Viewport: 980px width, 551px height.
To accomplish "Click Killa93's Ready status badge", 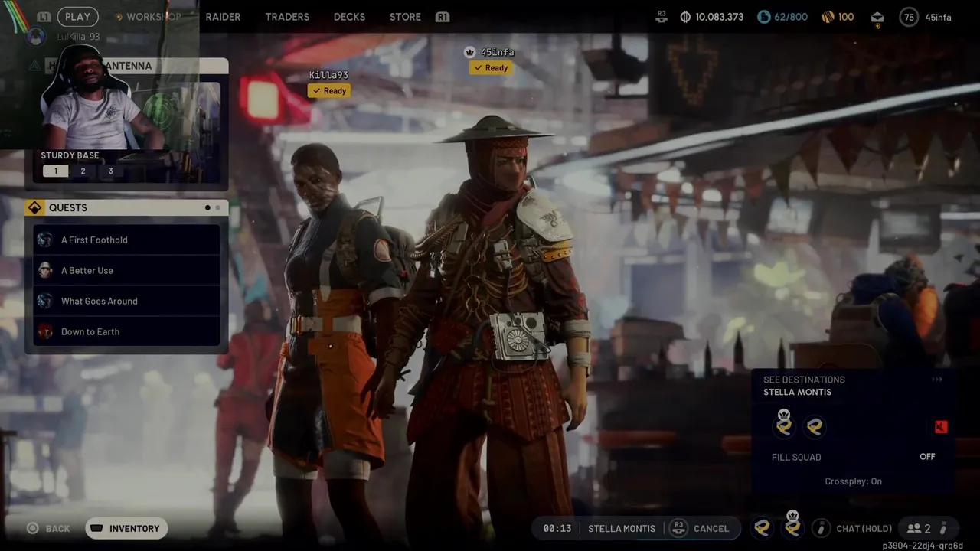I will (x=329, y=90).
